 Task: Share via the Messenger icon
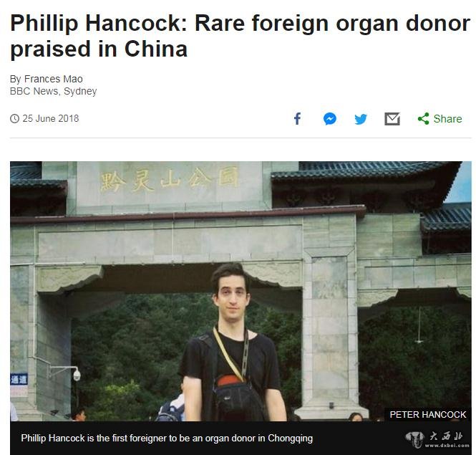(x=330, y=119)
